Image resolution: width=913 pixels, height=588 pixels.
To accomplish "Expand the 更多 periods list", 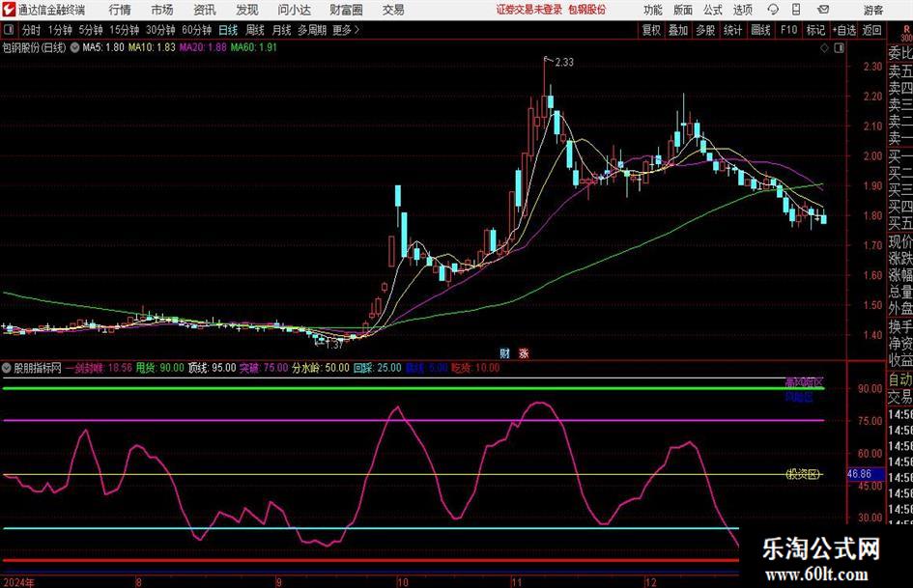I will (x=346, y=30).
